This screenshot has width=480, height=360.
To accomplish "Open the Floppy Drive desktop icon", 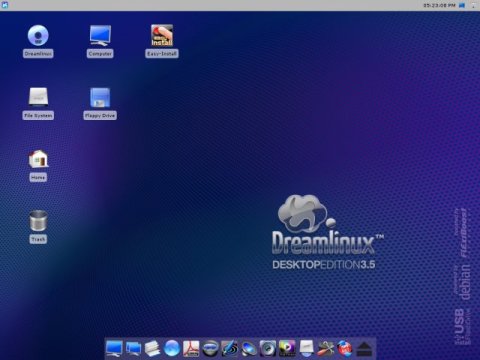I will [100, 97].
